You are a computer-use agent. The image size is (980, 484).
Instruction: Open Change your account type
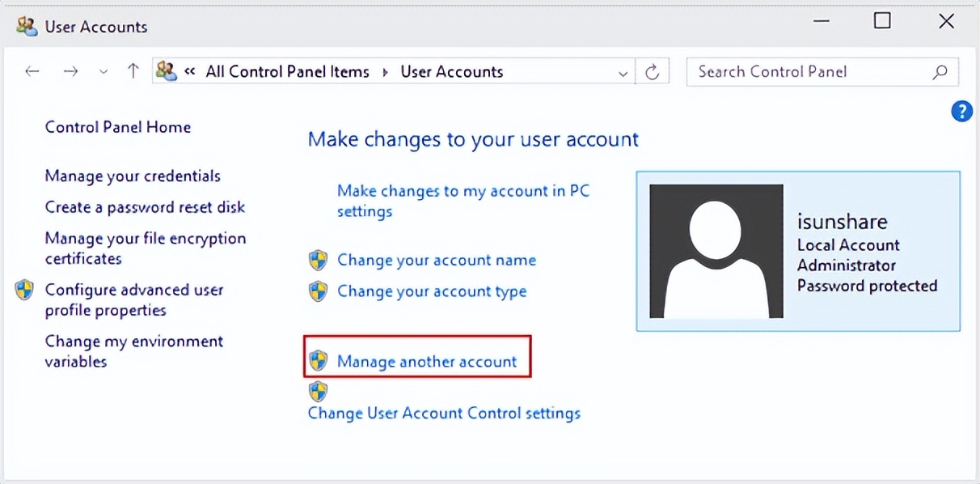[x=432, y=291]
